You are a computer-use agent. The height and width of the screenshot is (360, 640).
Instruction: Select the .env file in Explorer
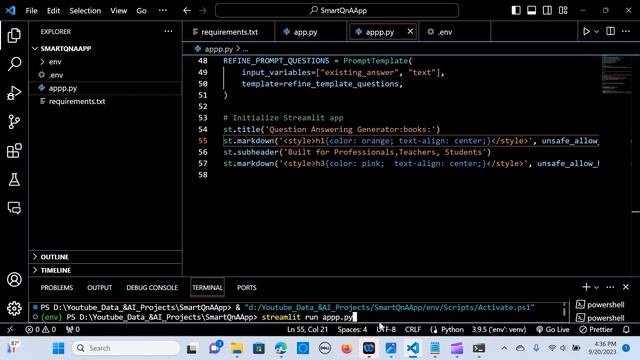tap(56, 75)
